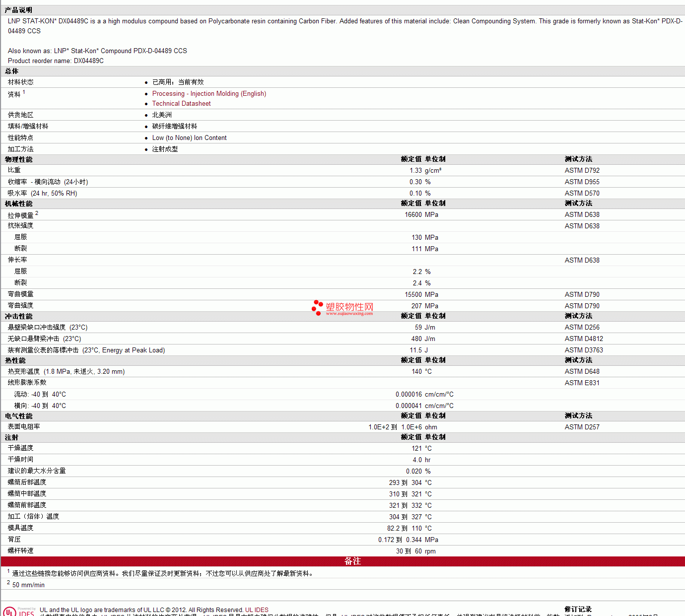Click the 50 mm/min footnote text
The width and height of the screenshot is (685, 616).
click(28, 585)
